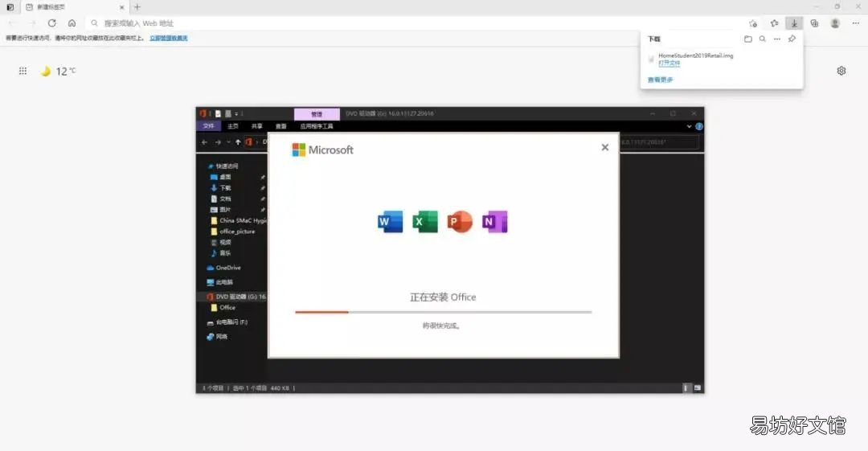Open the browser collections button
868x451 pixels.
tap(814, 23)
